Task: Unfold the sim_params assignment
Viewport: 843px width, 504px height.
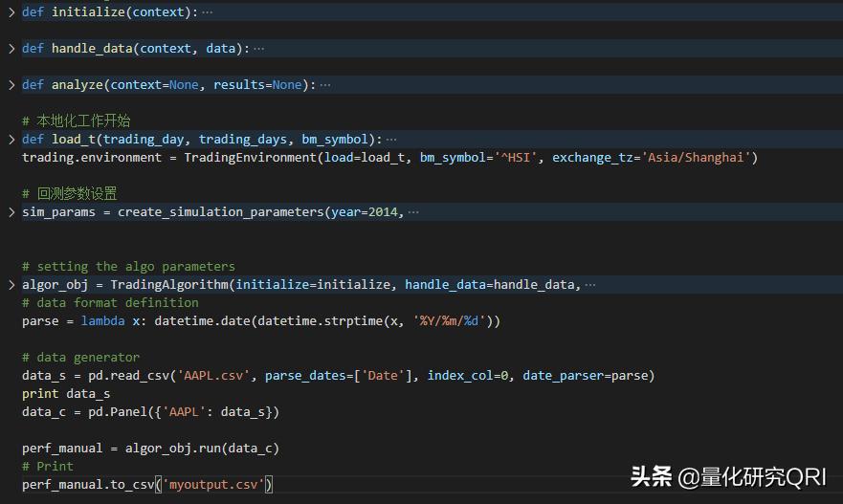Action: pyautogui.click(x=11, y=211)
